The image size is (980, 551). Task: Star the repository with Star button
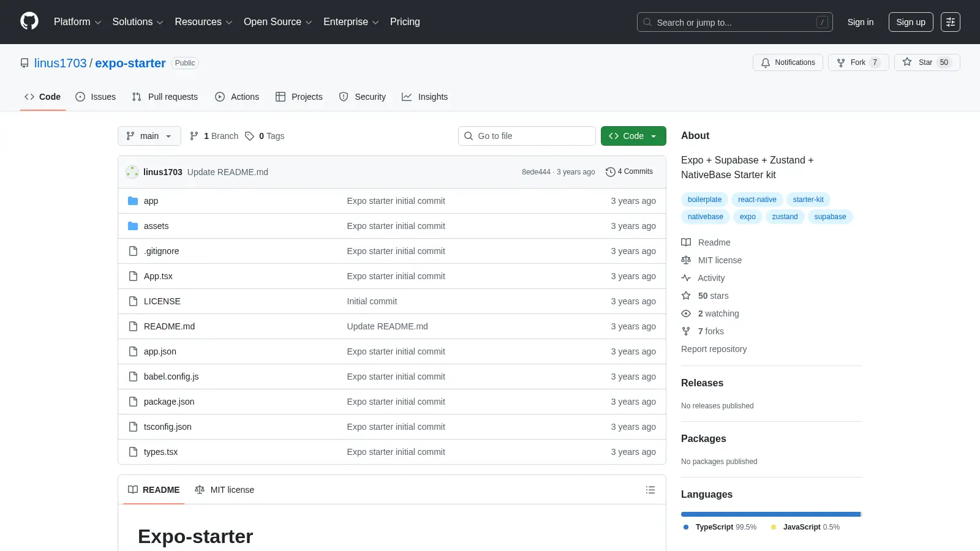927,62
